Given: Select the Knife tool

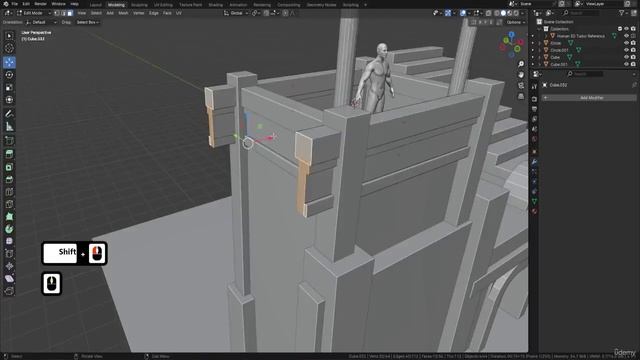Looking at the screenshot, I should click(9, 204).
